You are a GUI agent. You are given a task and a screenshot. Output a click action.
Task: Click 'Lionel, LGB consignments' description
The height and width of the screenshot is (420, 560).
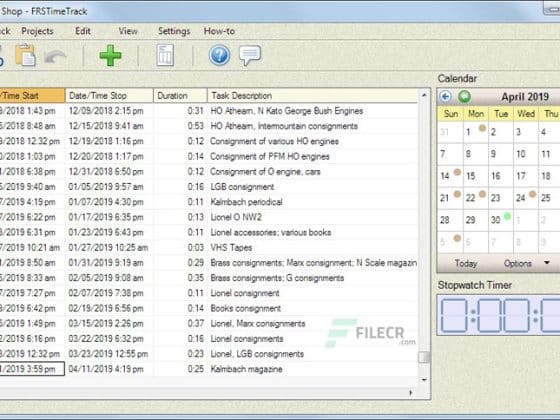tap(257, 354)
